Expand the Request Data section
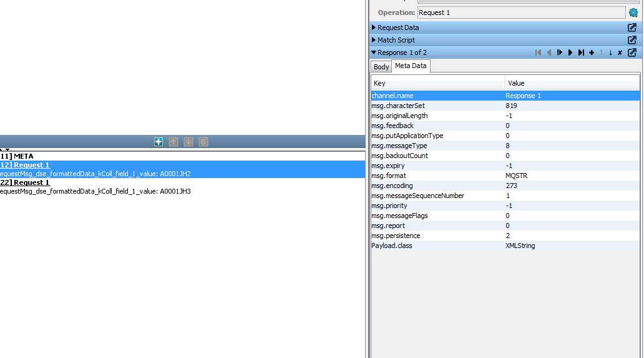 pos(374,27)
